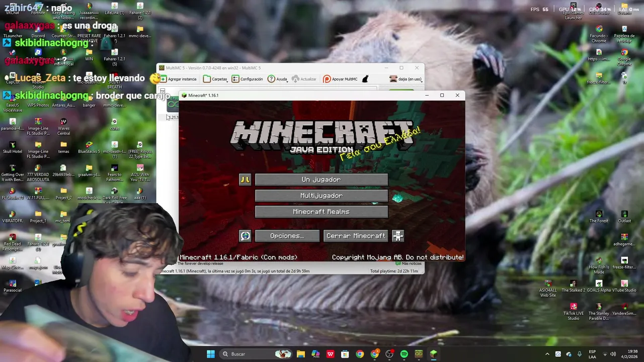The height and width of the screenshot is (362, 644).
Task: Open Minecraft Opciones
Action: [x=287, y=236]
